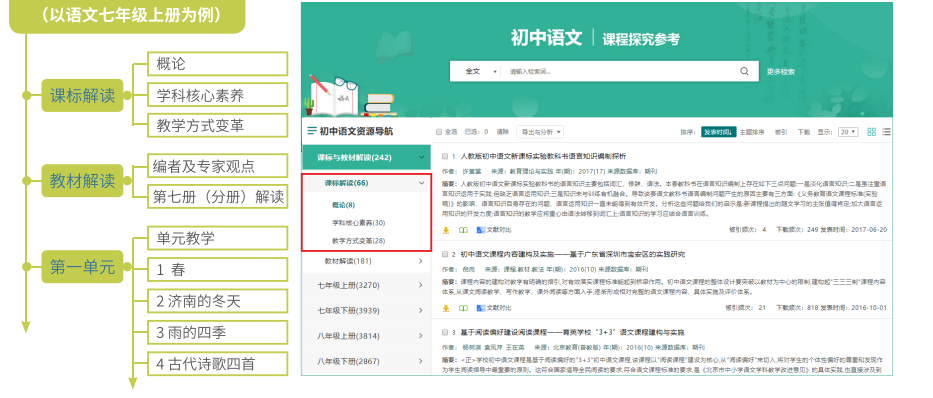Expand the 七年级上册(3270) chevron
Image resolution: width=933 pixels, height=398 pixels.
coord(421,286)
